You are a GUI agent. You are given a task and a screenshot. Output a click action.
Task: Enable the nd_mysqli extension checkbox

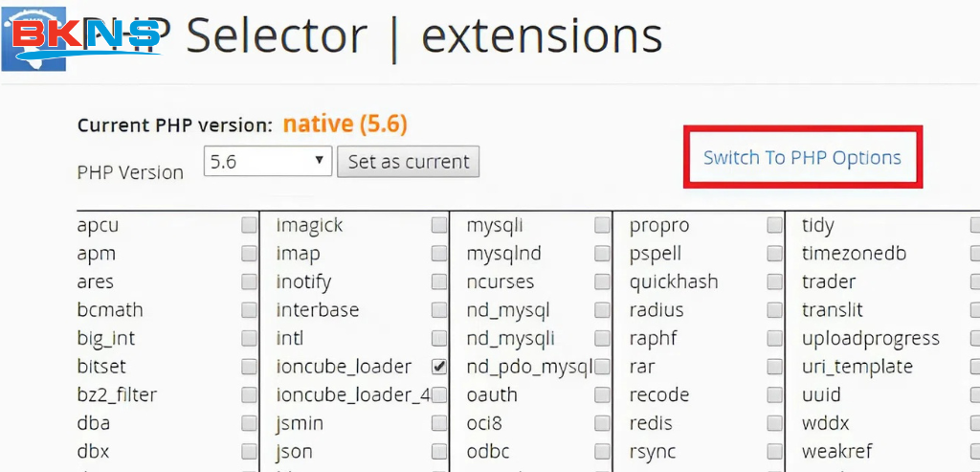click(603, 338)
